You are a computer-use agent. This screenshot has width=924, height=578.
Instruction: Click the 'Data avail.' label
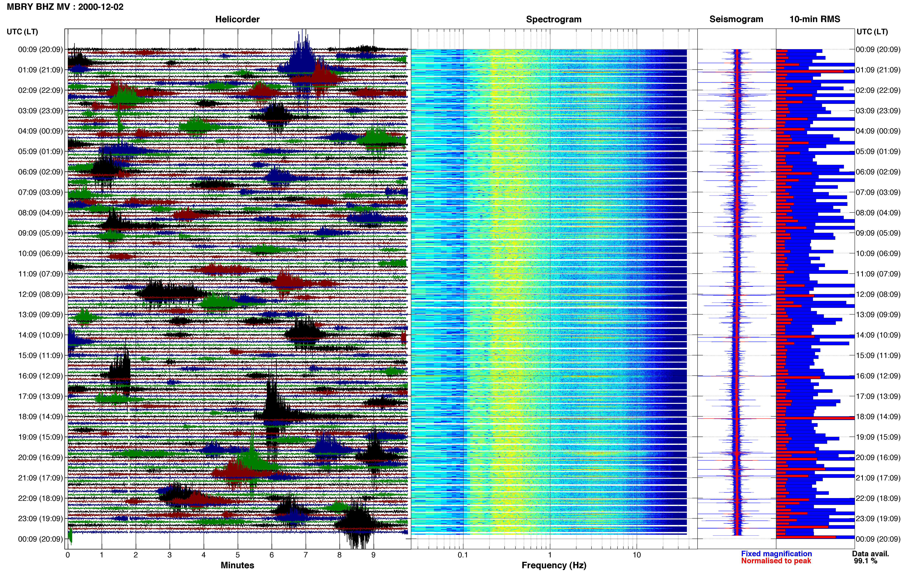point(870,554)
